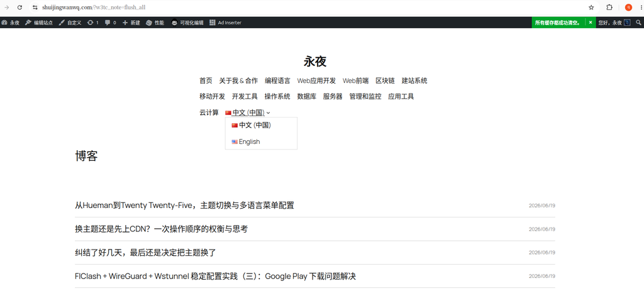Open the 服务器 menu item
Image resolution: width=644 pixels, height=291 pixels.
tap(333, 96)
